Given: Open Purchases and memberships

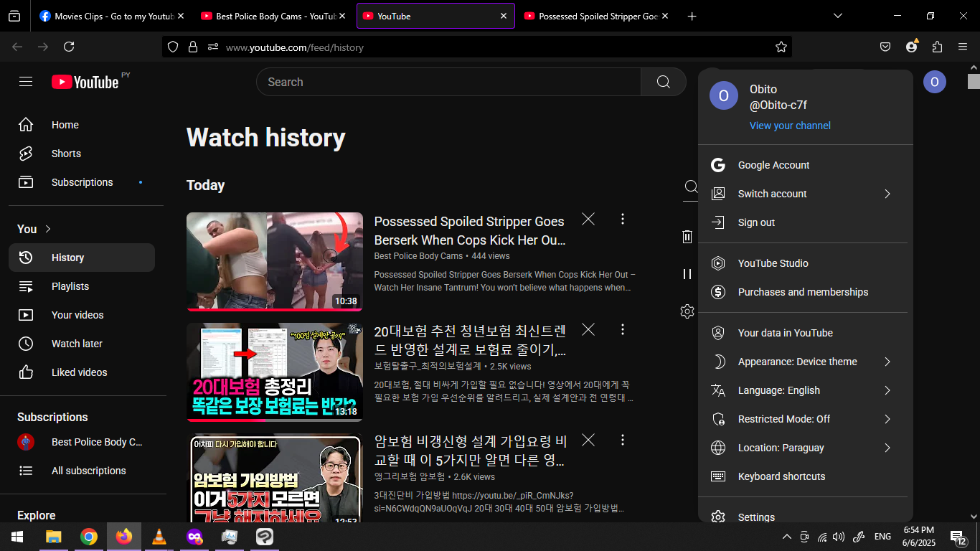Looking at the screenshot, I should [803, 292].
